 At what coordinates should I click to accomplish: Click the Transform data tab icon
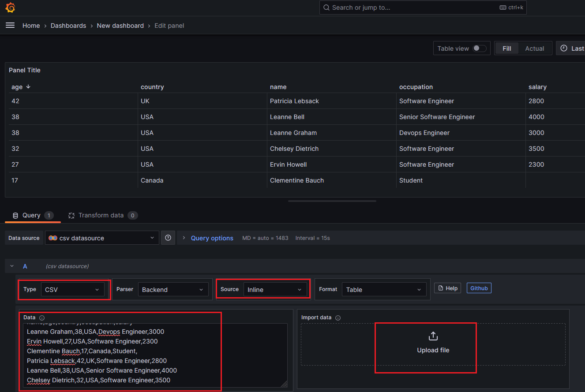point(71,216)
